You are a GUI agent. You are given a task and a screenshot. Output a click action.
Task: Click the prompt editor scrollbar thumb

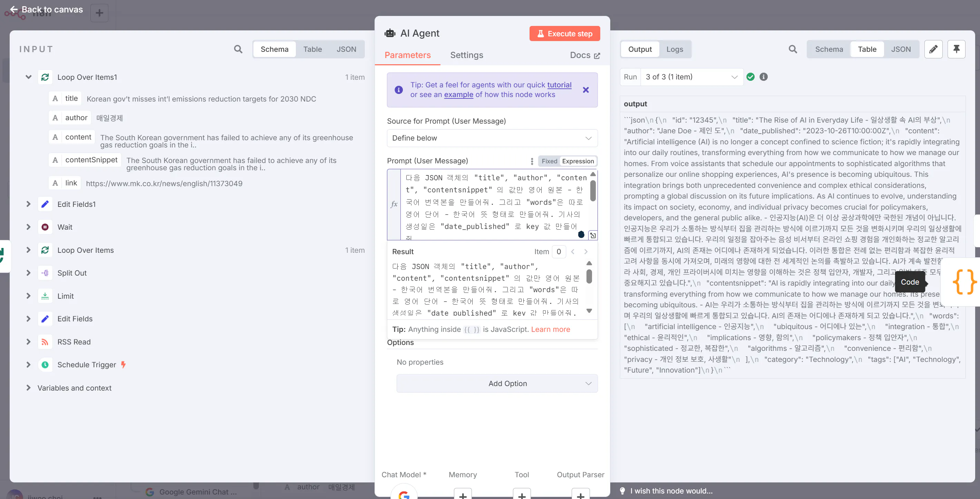coord(593,190)
